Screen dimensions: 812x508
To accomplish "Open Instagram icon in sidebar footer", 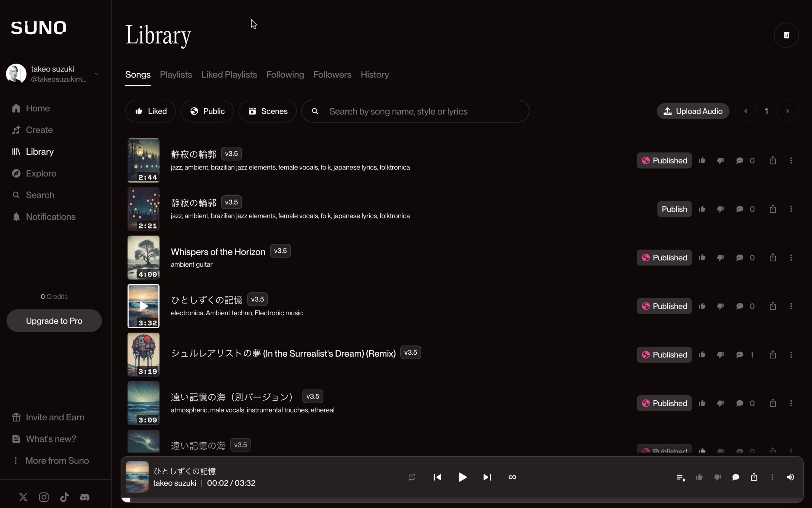I will (x=44, y=497).
